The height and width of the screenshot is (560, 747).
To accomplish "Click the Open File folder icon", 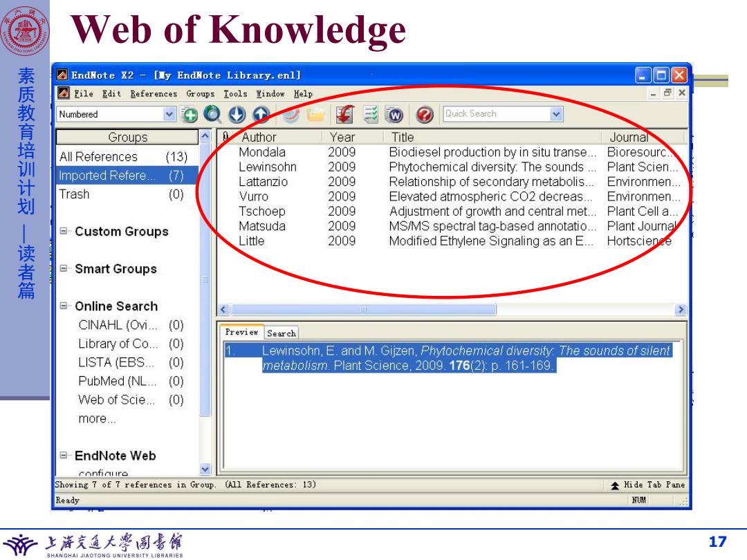I will pyautogui.click(x=315, y=115).
